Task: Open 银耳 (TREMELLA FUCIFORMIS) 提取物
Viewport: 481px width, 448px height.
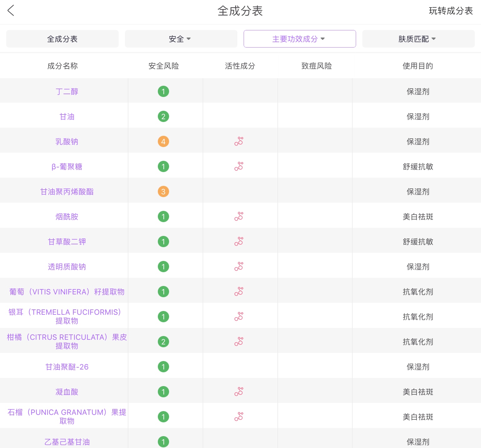Action: click(65, 316)
